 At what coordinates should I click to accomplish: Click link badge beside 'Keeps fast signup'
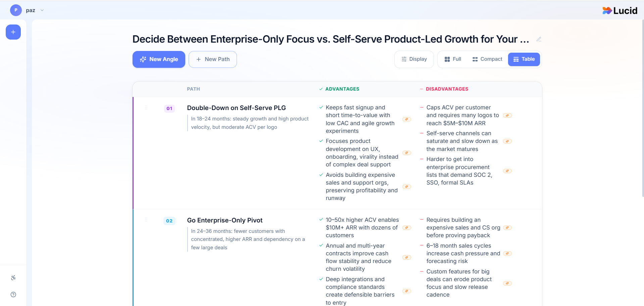click(407, 119)
